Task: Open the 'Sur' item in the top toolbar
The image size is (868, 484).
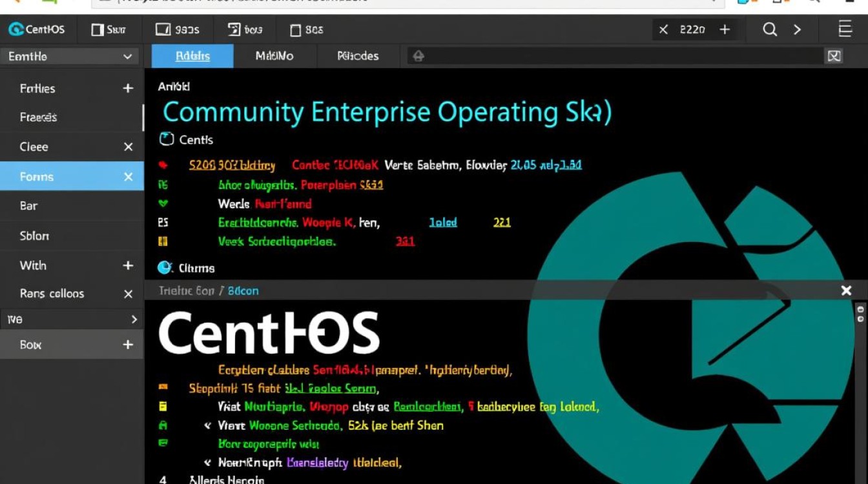Action: coord(108,30)
